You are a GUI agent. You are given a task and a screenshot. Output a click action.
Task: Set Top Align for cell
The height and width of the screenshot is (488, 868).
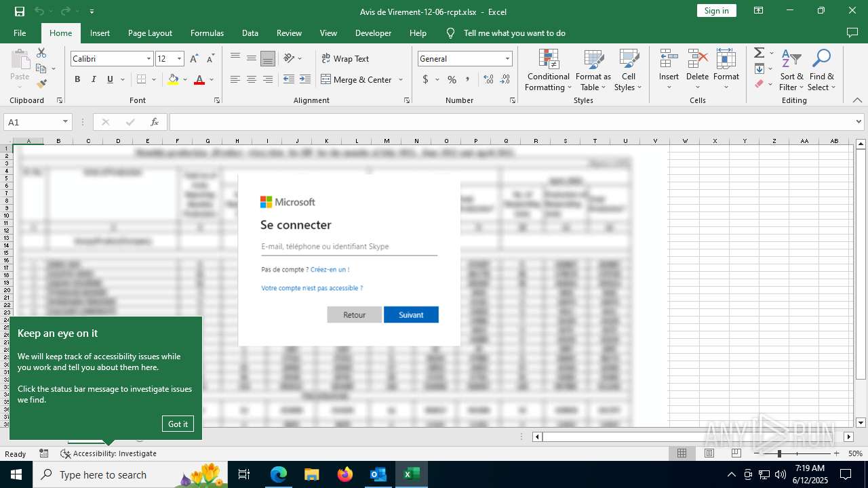point(235,58)
